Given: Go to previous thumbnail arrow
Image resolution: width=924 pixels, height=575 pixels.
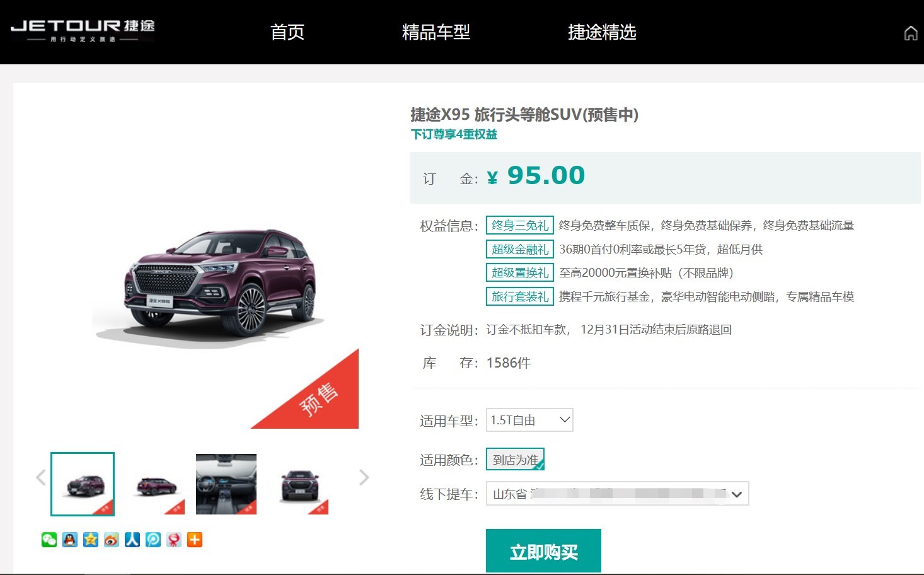Looking at the screenshot, I should 41,477.
